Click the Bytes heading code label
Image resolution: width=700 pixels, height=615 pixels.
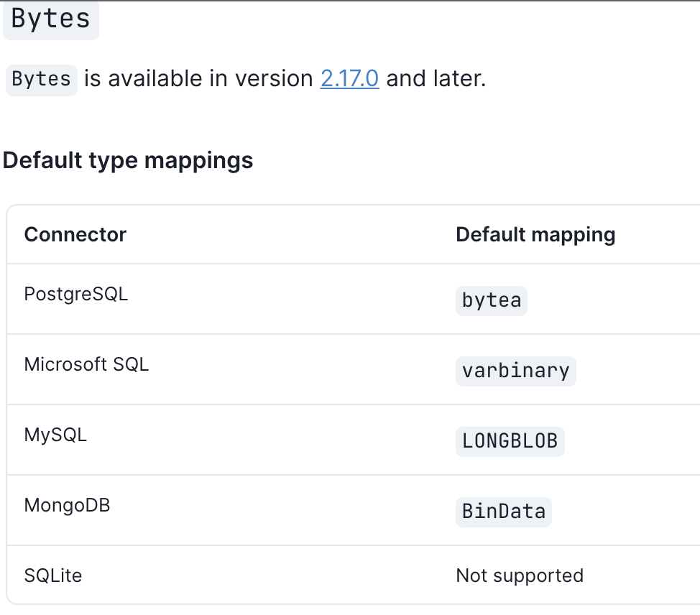click(51, 19)
